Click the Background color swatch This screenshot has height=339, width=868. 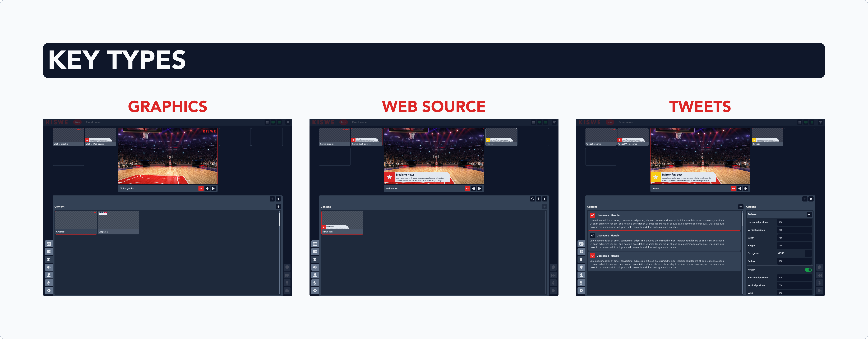(808, 253)
